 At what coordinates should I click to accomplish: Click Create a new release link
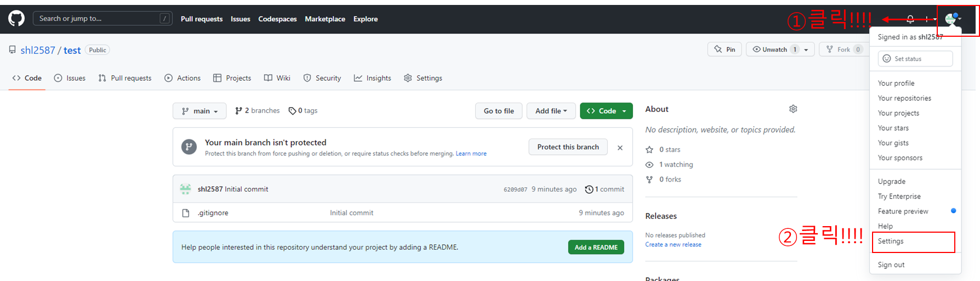pos(673,245)
